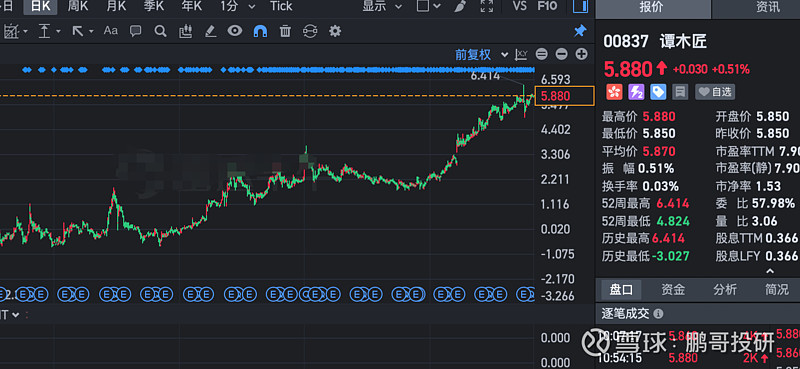Click the purple lightning level-2 icon
The width and height of the screenshot is (800, 369).
tap(636, 92)
